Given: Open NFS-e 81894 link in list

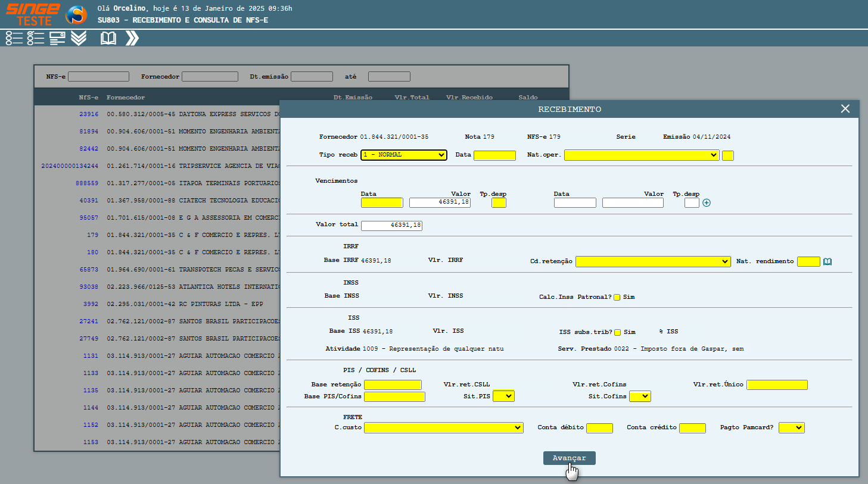Looking at the screenshot, I should (89, 132).
